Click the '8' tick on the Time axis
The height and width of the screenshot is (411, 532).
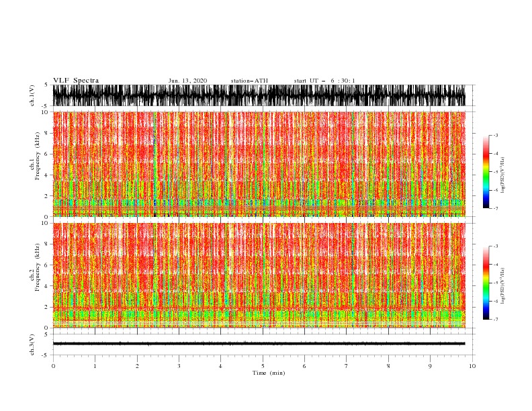388,366
